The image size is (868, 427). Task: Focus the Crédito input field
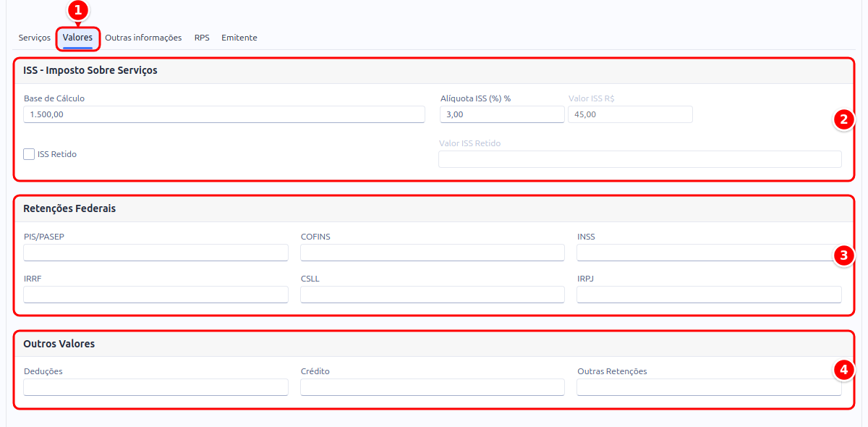[x=433, y=387]
